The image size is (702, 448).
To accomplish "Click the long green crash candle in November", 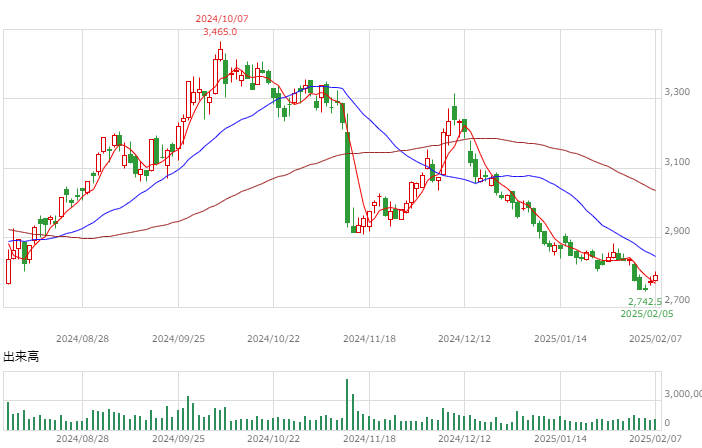I will click(x=347, y=177).
